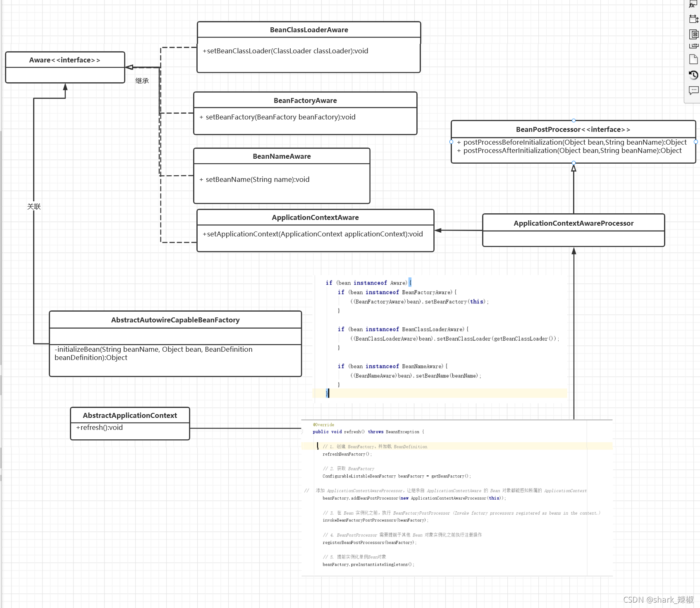Viewport: 700px width, 608px height.
Task: Click the postProcessBeforeInitialization method line
Action: 572,142
